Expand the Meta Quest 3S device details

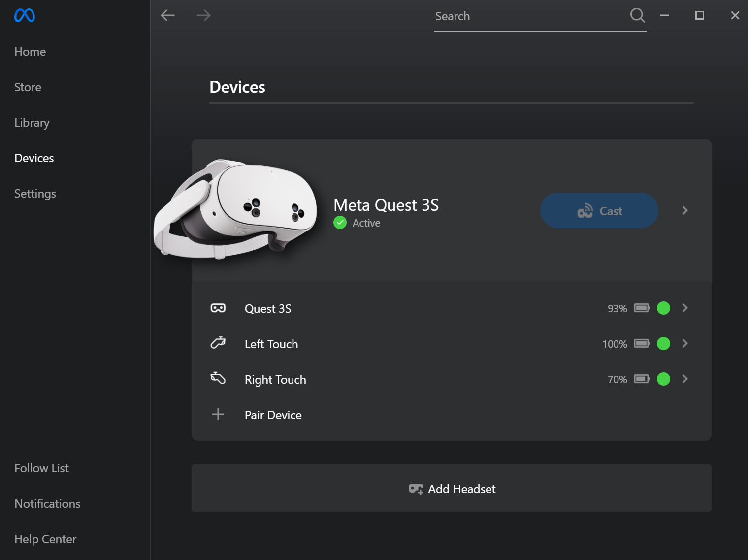coord(684,210)
